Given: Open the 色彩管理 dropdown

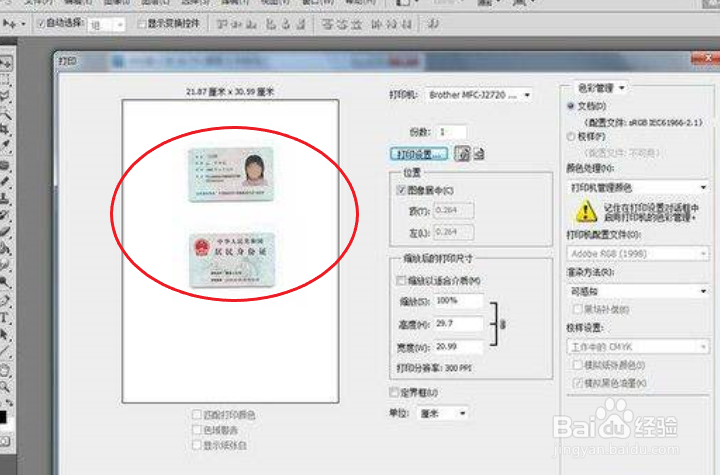Looking at the screenshot, I should click(x=601, y=88).
